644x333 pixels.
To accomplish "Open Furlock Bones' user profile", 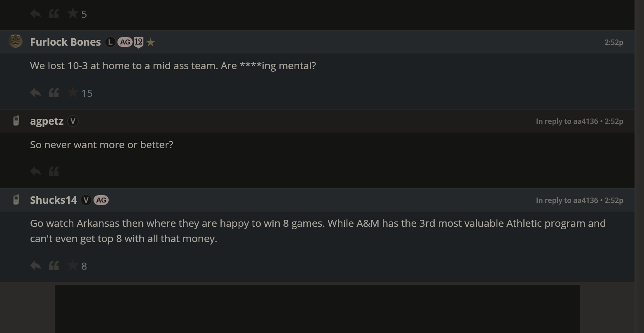I will 65,42.
